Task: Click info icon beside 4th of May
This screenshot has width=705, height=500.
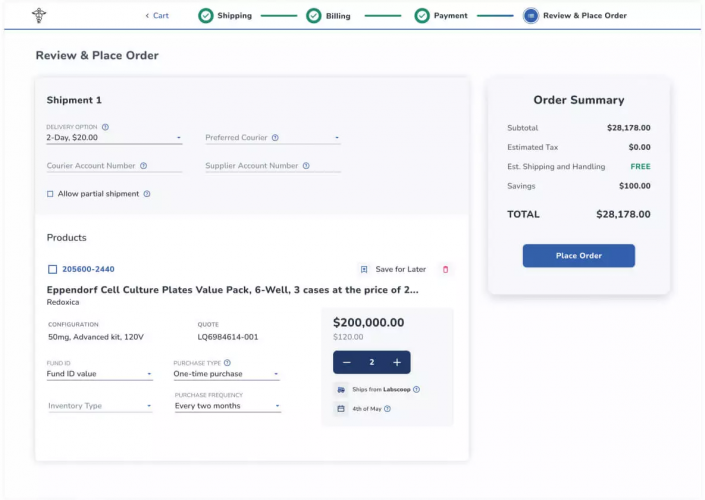Action: [x=387, y=408]
